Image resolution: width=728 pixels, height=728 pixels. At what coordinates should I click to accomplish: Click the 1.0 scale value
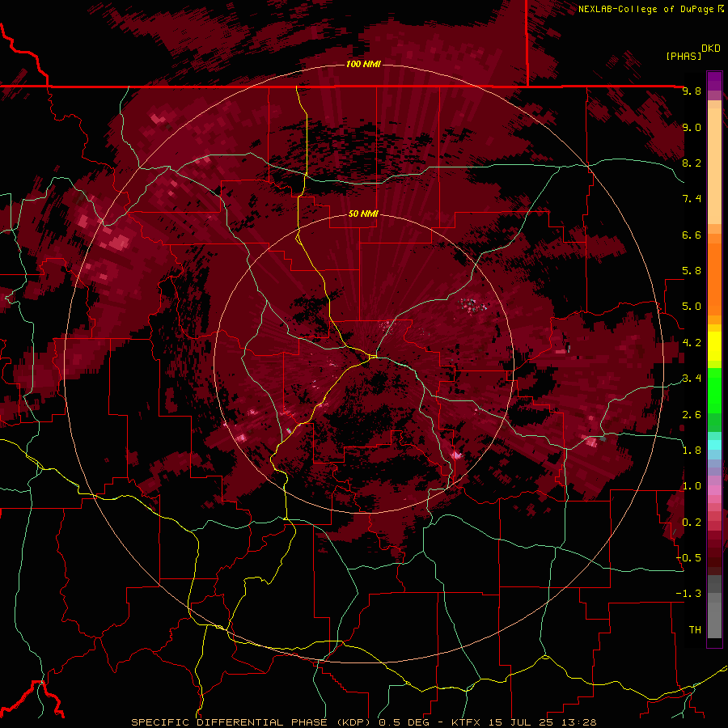click(692, 486)
